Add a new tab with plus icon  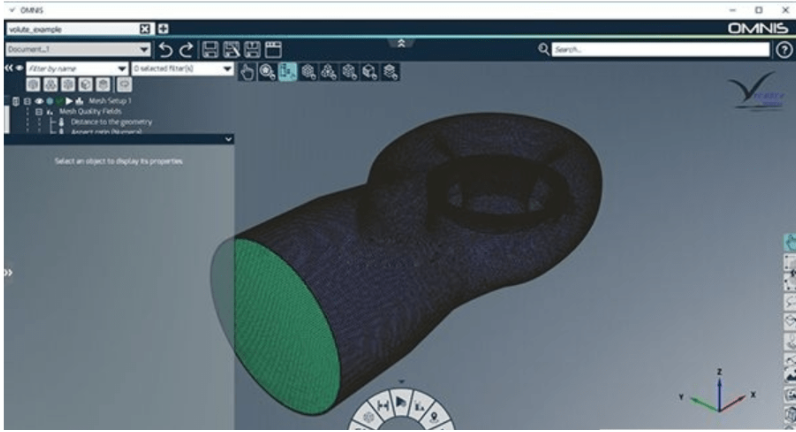164,29
